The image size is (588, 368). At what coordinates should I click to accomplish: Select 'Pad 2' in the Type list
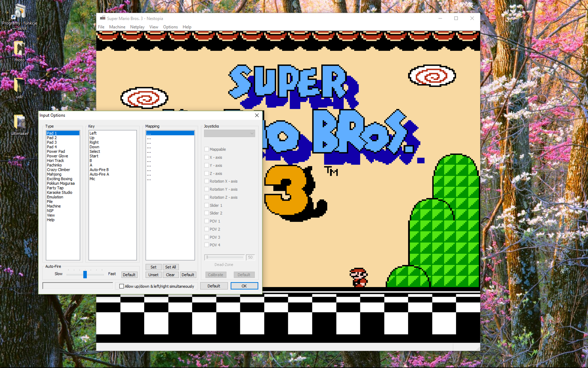[x=63, y=138]
